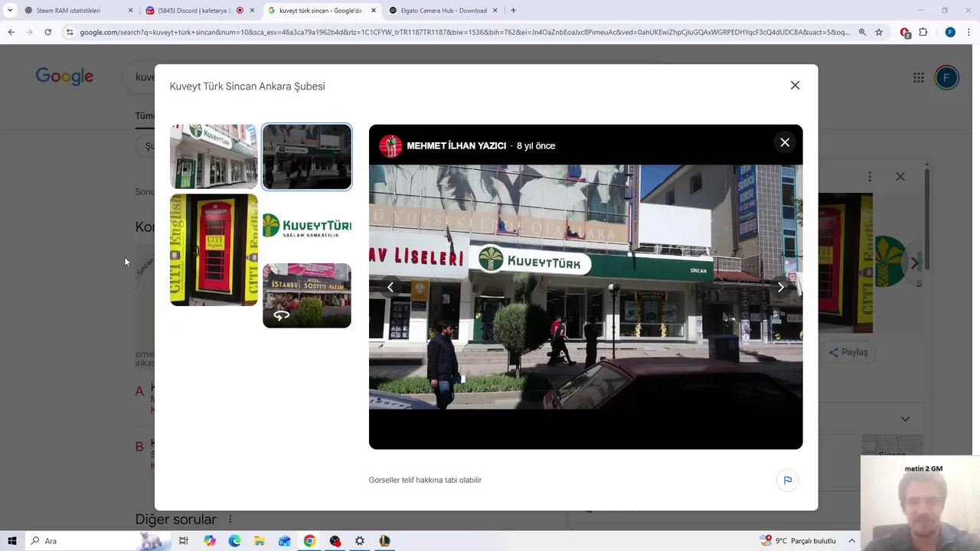Close the Steam RAM istatistikleri tab
Viewport: 980px width, 551px height.
130,11
